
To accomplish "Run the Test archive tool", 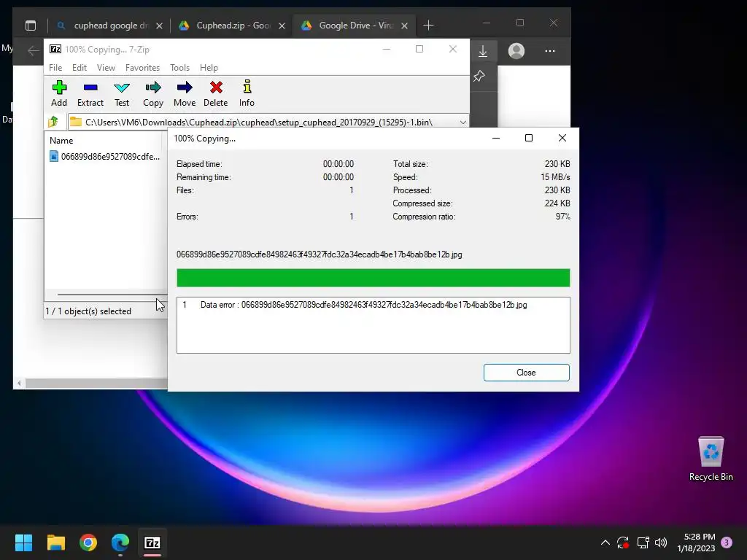I will (122, 93).
